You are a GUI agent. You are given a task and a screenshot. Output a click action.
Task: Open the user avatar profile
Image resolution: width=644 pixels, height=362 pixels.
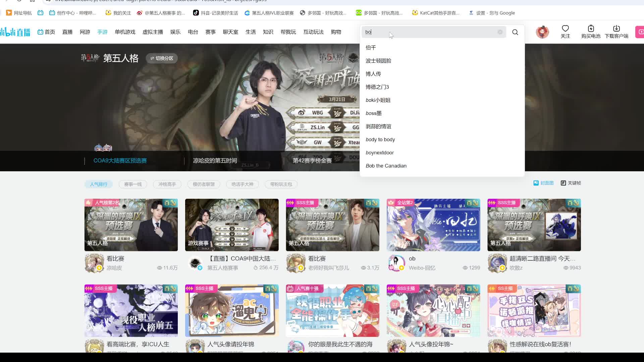pyautogui.click(x=542, y=32)
